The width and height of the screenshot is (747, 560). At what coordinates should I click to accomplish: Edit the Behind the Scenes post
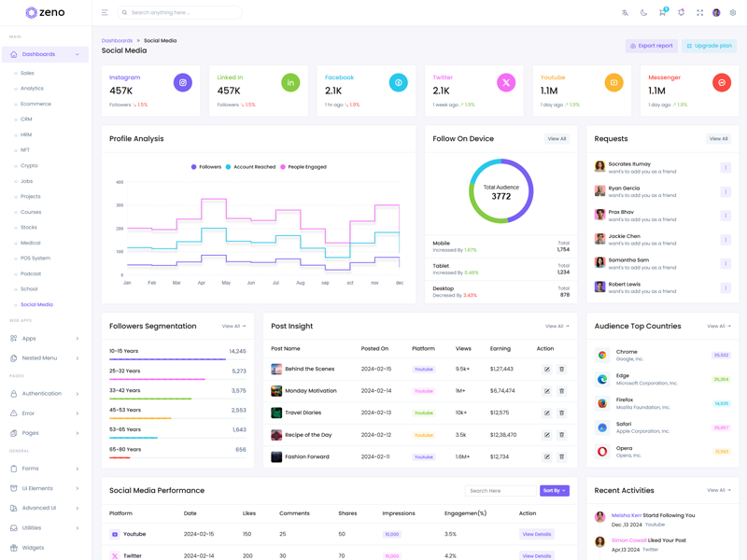[x=547, y=370]
